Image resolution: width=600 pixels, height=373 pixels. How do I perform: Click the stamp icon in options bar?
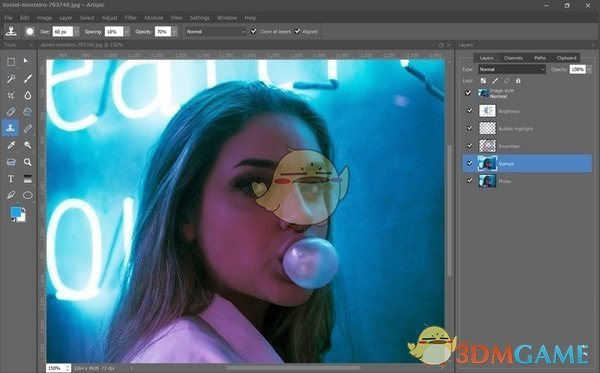point(11,31)
